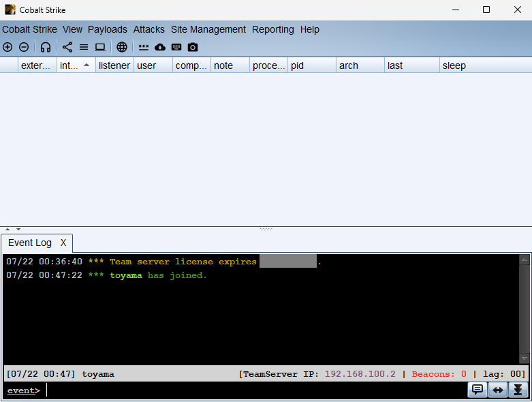Image resolution: width=532 pixels, height=402 pixels.
Task: View keystrokes via the keyboard icon
Action: [x=176, y=47]
